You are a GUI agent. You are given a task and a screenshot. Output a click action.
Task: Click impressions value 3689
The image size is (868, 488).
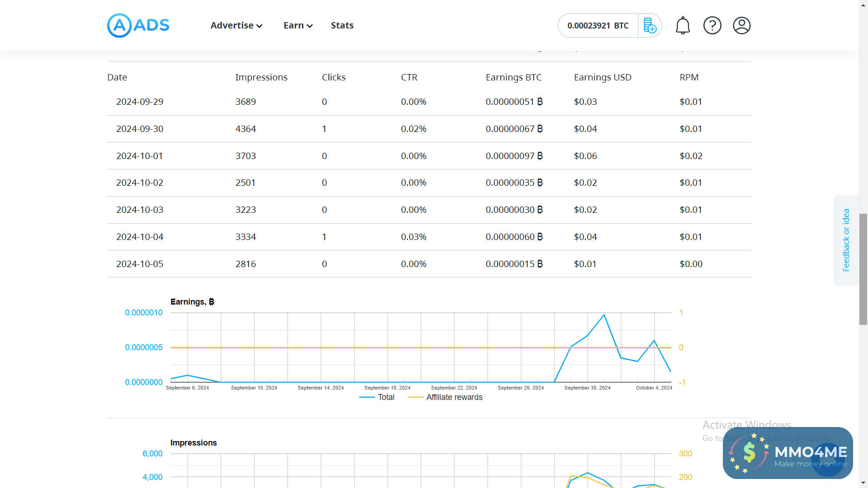tap(245, 102)
